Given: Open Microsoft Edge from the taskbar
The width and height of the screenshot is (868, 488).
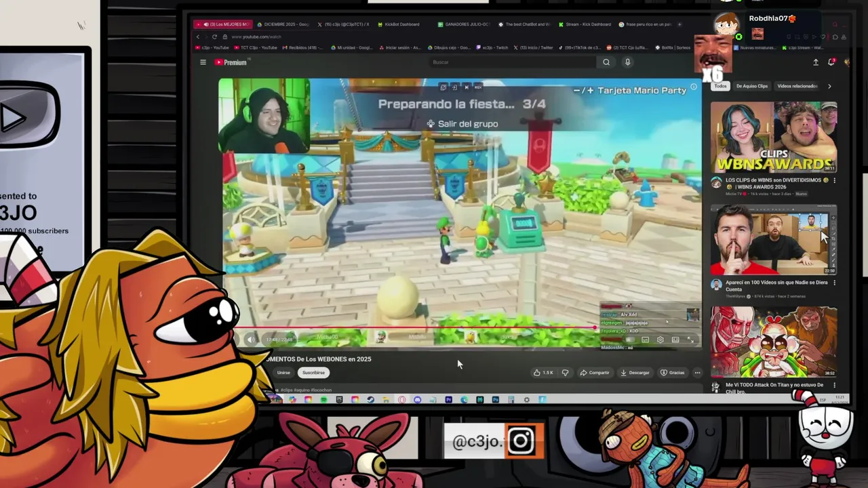Looking at the screenshot, I should 464,400.
